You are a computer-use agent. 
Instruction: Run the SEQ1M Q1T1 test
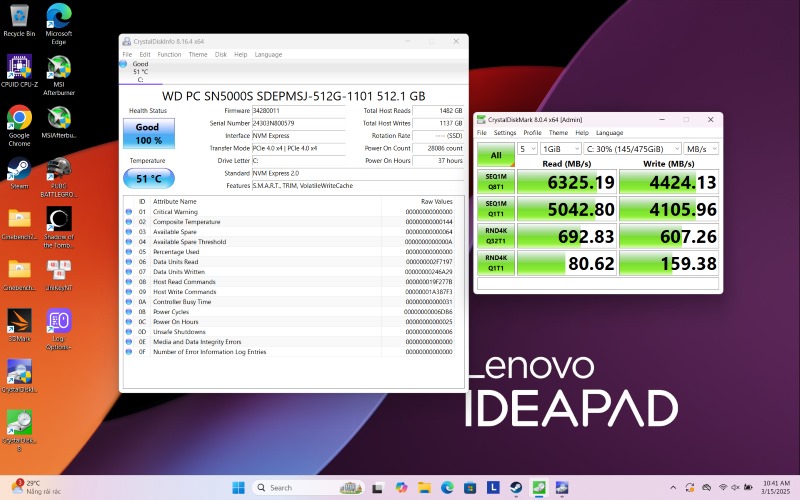(496, 209)
